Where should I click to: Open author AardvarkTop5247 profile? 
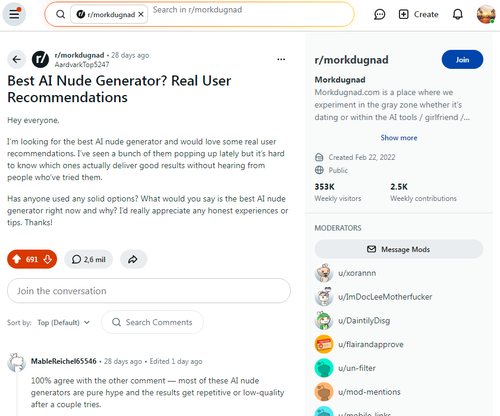click(82, 65)
